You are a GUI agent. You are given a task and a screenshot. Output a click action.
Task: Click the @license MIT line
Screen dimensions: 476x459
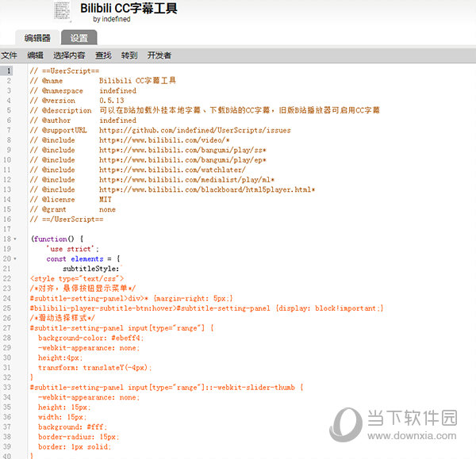[x=71, y=199]
